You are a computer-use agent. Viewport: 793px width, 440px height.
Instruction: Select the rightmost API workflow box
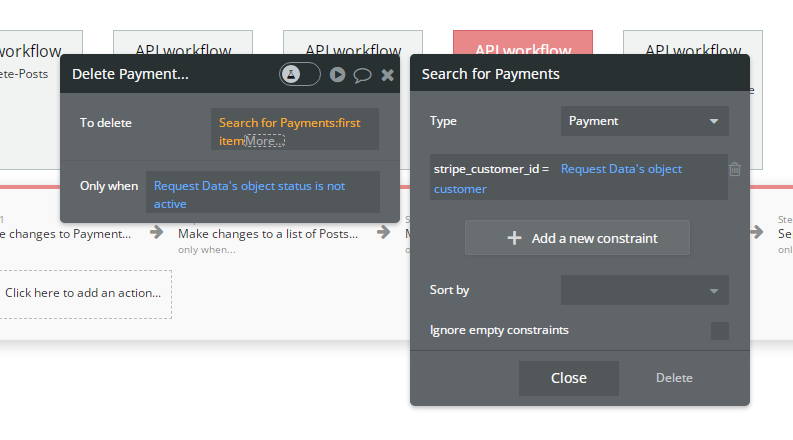pos(692,42)
